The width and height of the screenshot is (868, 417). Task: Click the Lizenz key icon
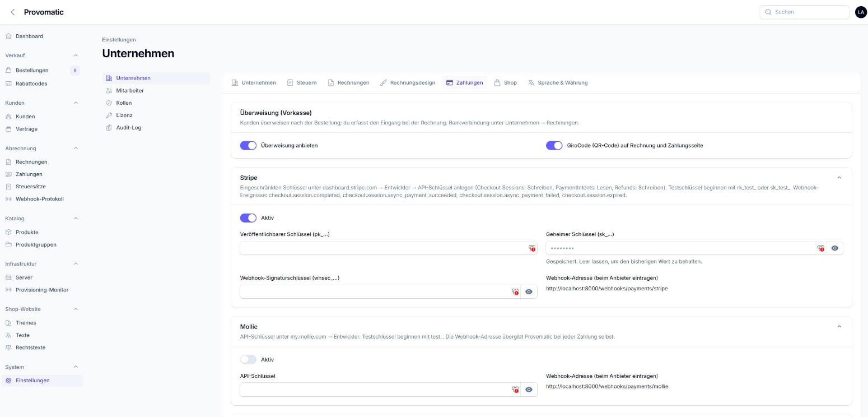[109, 115]
